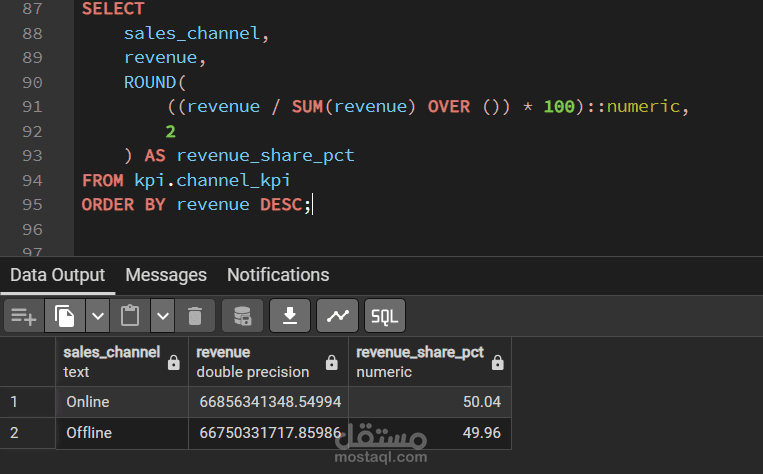Screen dimensions: 763x474
Task: Select row number 2 in results
Action: [28, 433]
